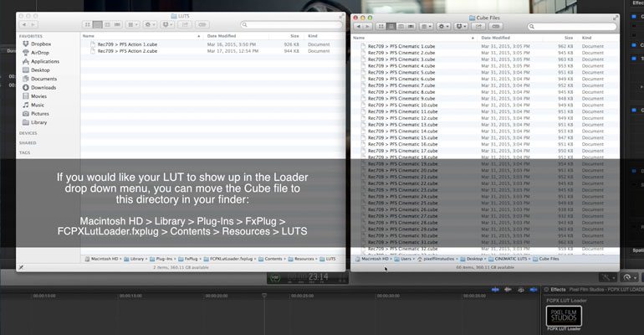This screenshot has height=335, width=644.
Task: Go forward in the Cube Files window
Action: point(367,26)
